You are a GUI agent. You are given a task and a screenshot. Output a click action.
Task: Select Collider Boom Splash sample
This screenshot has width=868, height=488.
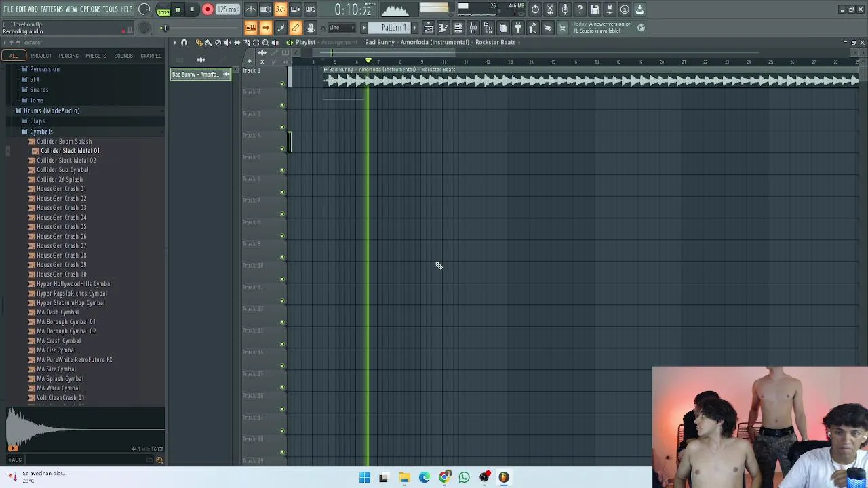(x=64, y=142)
